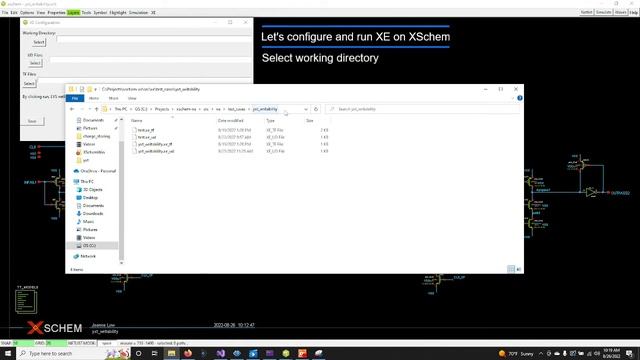Expand address bar history dropdown

[306, 109]
